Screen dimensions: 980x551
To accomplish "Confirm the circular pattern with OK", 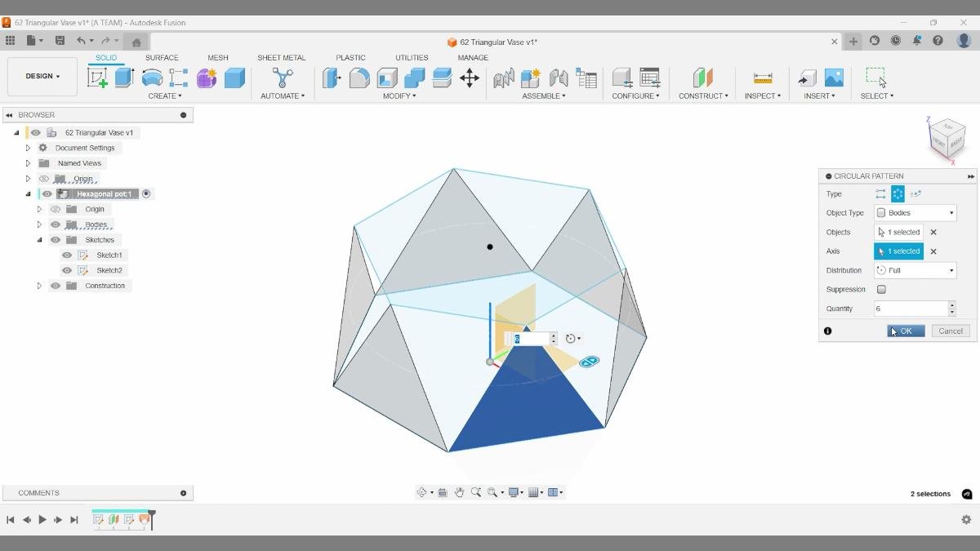I will click(x=906, y=331).
